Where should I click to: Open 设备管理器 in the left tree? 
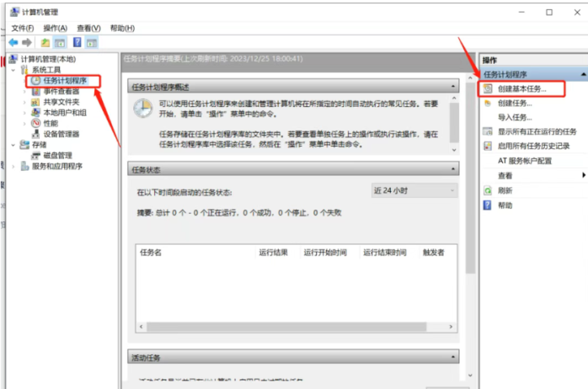pyautogui.click(x=61, y=134)
